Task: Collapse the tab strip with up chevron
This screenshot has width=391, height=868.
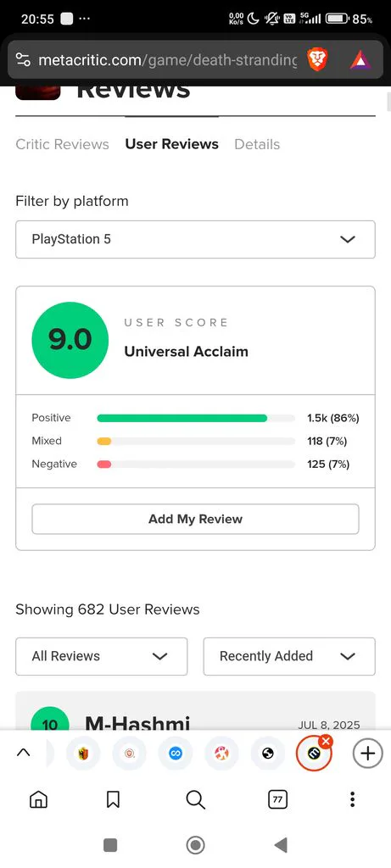Action: point(23,753)
